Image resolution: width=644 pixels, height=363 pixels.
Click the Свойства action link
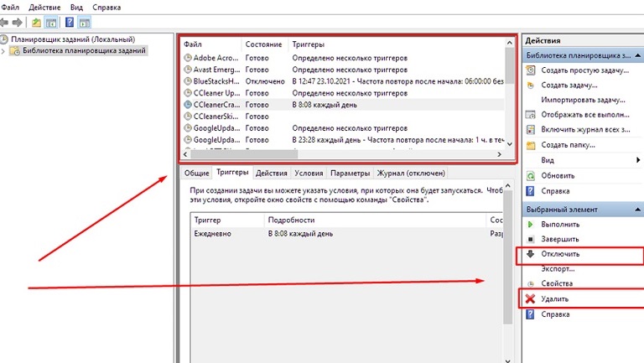[x=558, y=283]
